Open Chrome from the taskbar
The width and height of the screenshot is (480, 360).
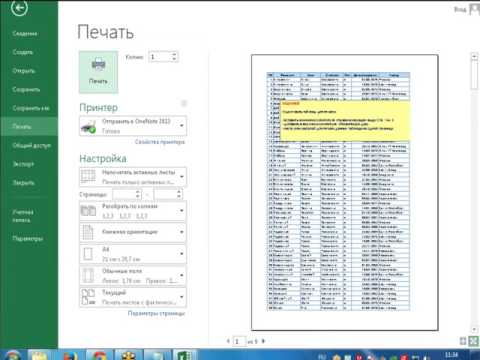point(99,355)
